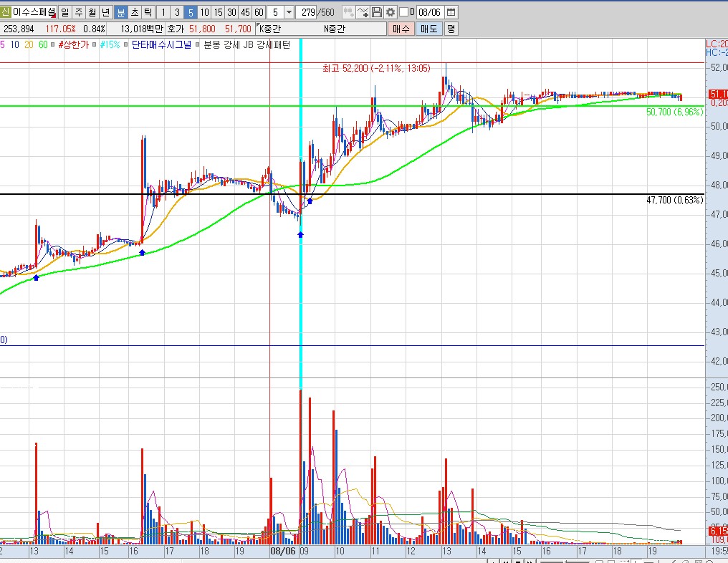Screen dimensions: 728x563
Task: Edit the date field 08/06
Action: pyautogui.click(x=429, y=12)
